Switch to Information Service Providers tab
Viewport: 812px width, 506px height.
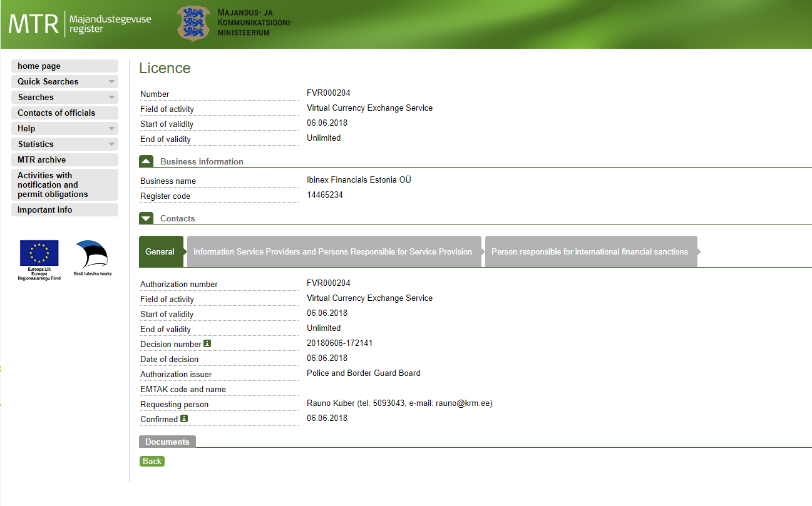[x=333, y=251]
